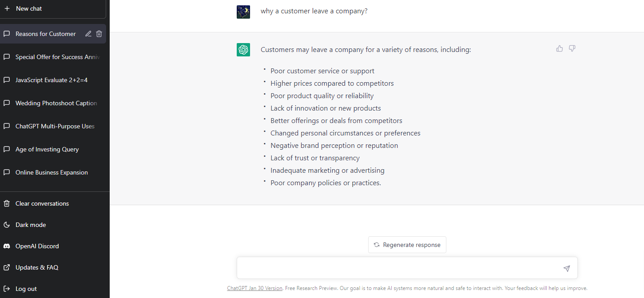Open the ChatGPT Multi-Purpose Uses chat
Screen dimensions: 644x298
click(55, 126)
